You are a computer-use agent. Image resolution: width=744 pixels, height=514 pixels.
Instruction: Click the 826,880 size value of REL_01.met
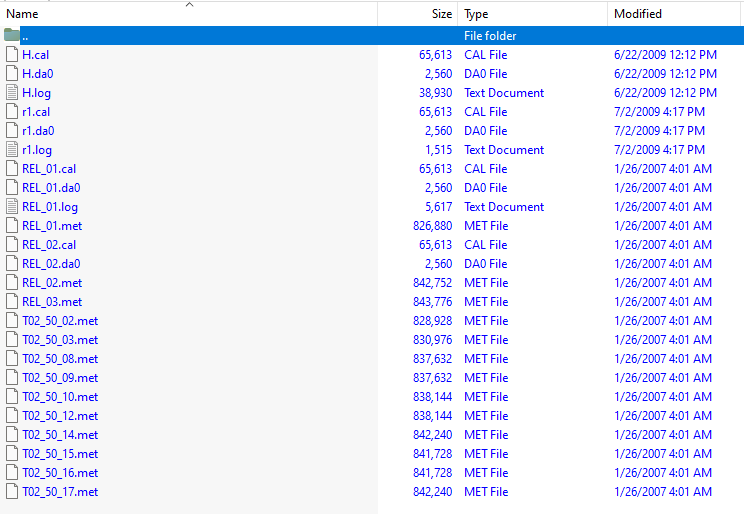431,225
